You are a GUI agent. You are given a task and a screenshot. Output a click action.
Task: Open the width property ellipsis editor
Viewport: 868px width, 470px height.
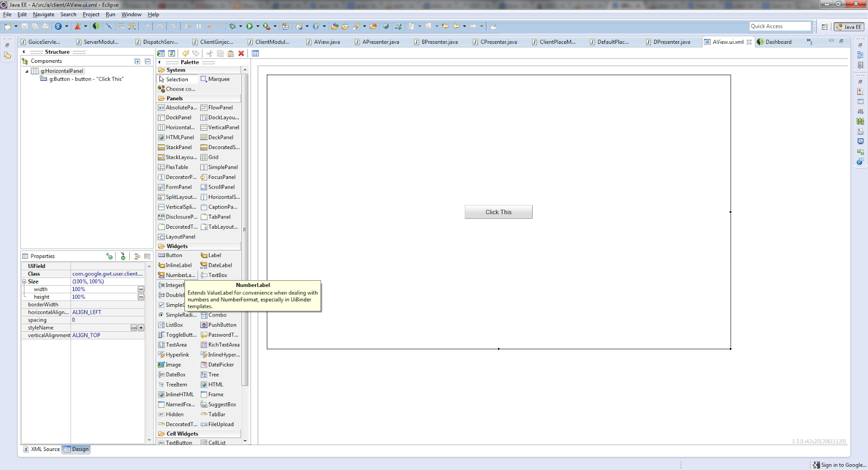[141, 289]
